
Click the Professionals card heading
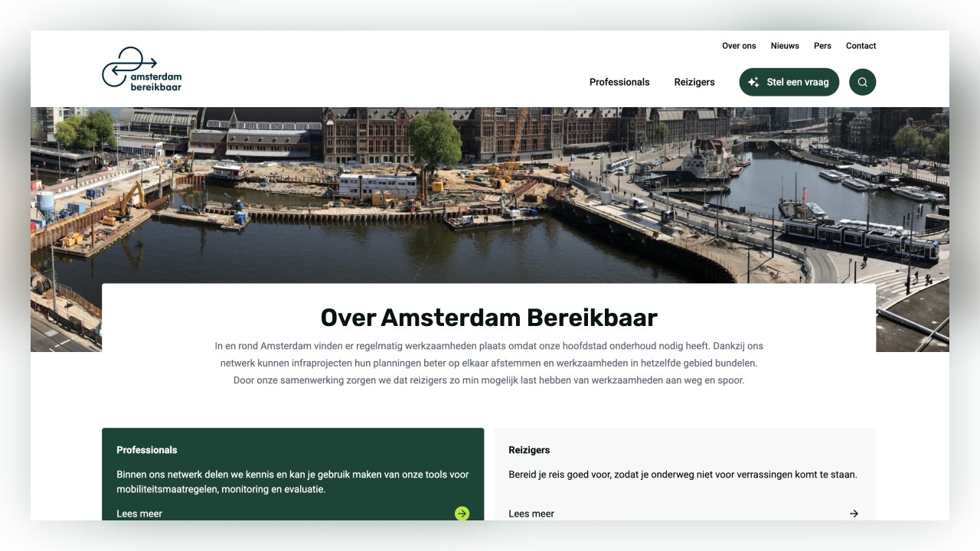(147, 450)
